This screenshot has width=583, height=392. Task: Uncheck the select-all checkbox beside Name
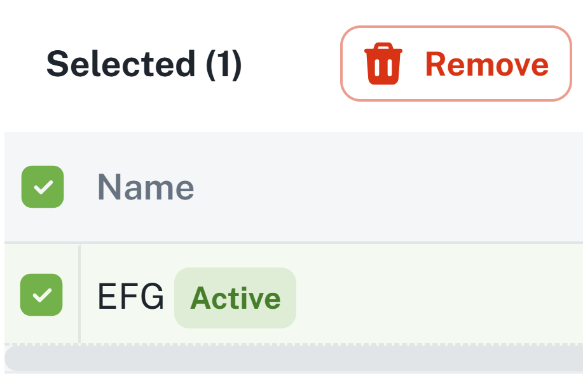(x=43, y=187)
